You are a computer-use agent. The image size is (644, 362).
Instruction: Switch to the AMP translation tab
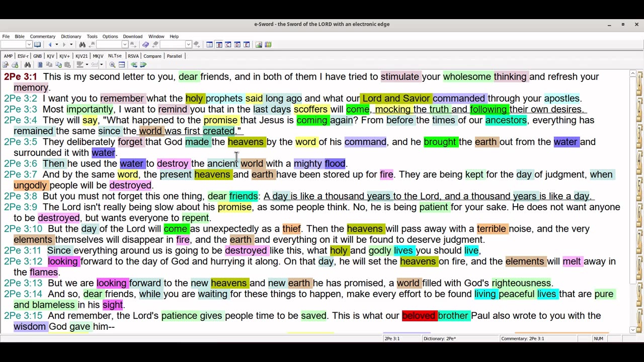click(8, 56)
